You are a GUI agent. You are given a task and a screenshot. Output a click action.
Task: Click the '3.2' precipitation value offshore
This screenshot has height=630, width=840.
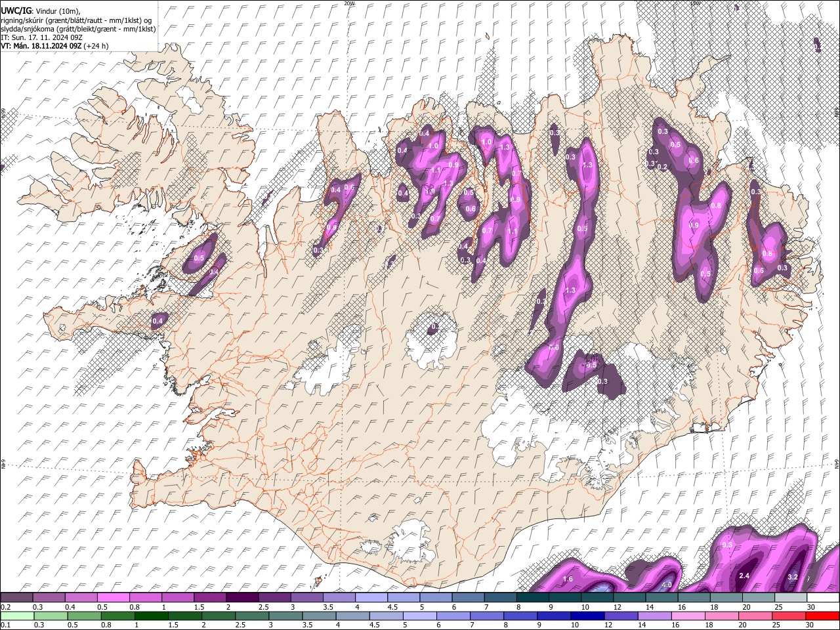click(x=792, y=577)
